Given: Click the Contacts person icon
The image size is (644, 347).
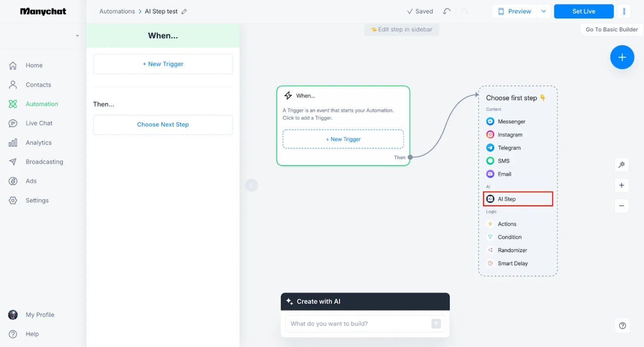Looking at the screenshot, I should coord(13,84).
